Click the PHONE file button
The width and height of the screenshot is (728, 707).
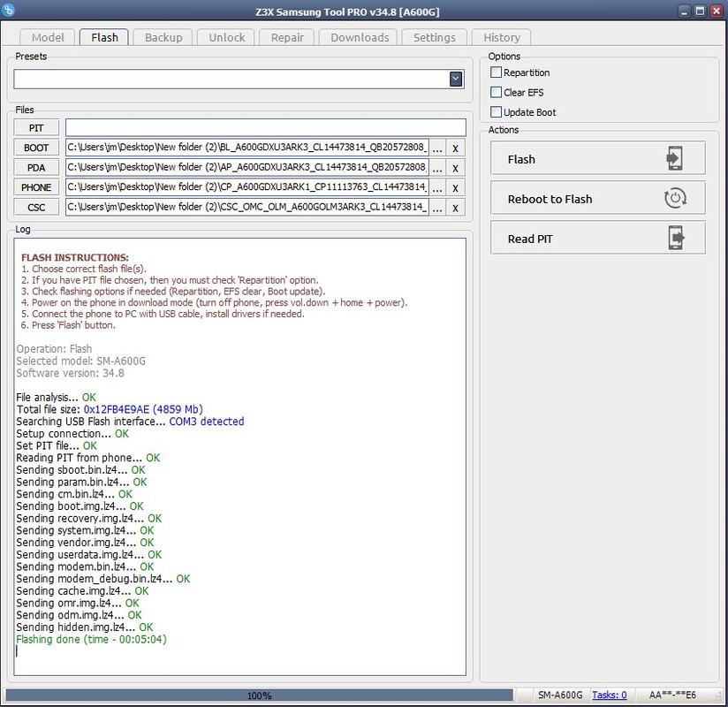(x=36, y=187)
